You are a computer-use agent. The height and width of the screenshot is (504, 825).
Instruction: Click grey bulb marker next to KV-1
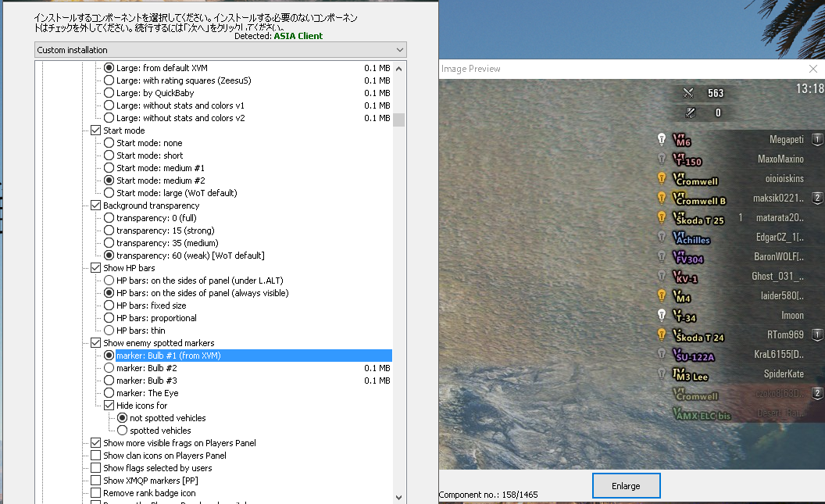point(662,276)
